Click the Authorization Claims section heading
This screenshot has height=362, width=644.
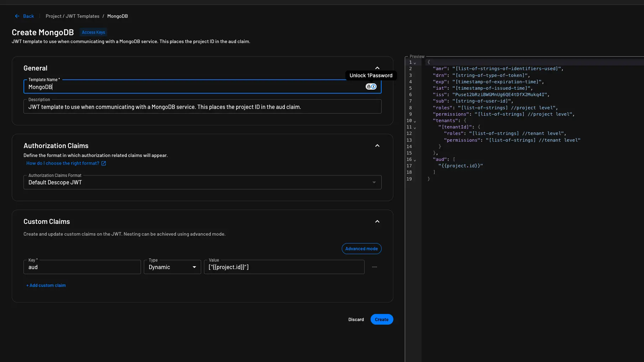pos(56,146)
